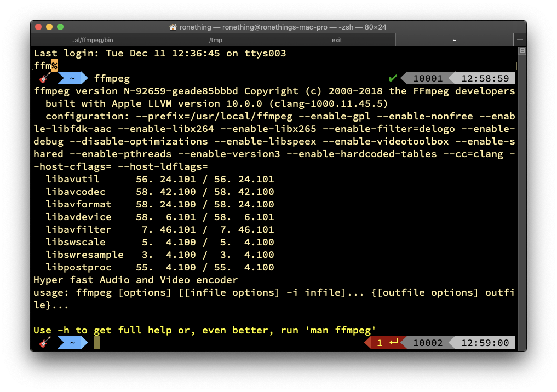Switch to the ..al/ffmpeg/bin tab

[x=93, y=40]
